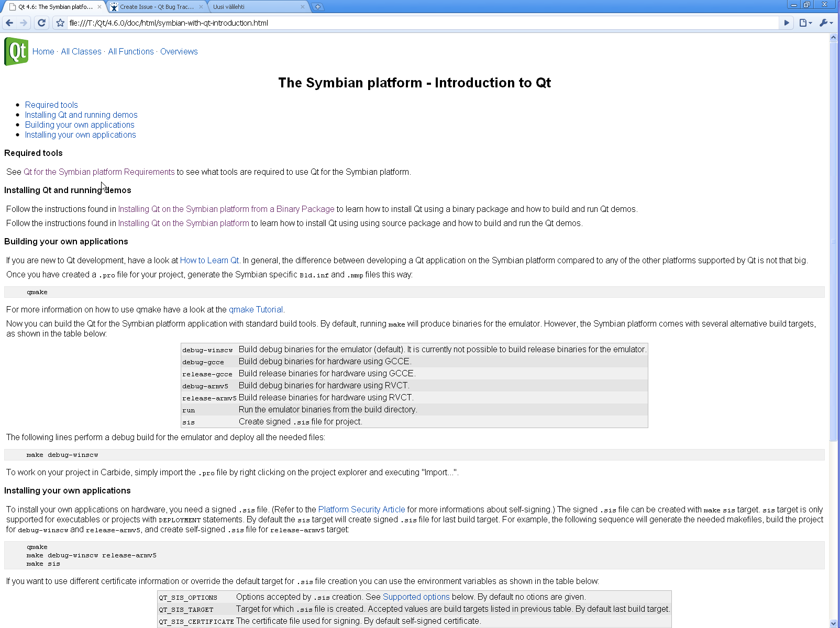Open the All Classes link
The height and width of the screenshot is (628, 840).
tap(81, 51)
